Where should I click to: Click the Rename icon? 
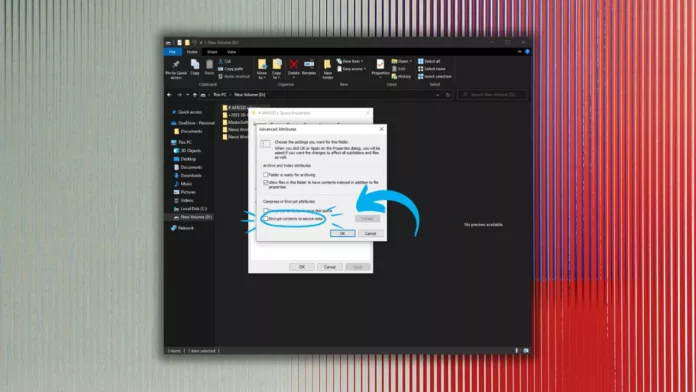(x=309, y=64)
